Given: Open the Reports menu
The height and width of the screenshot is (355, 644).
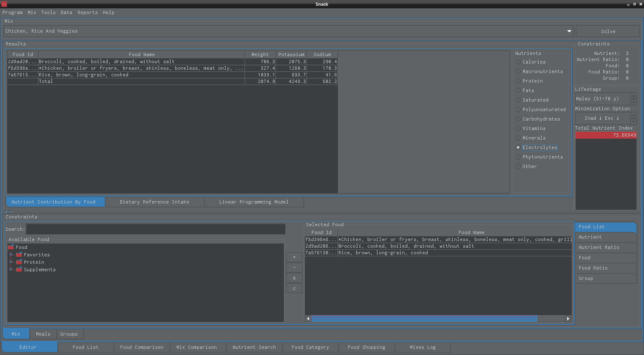Looking at the screenshot, I should click(x=88, y=13).
